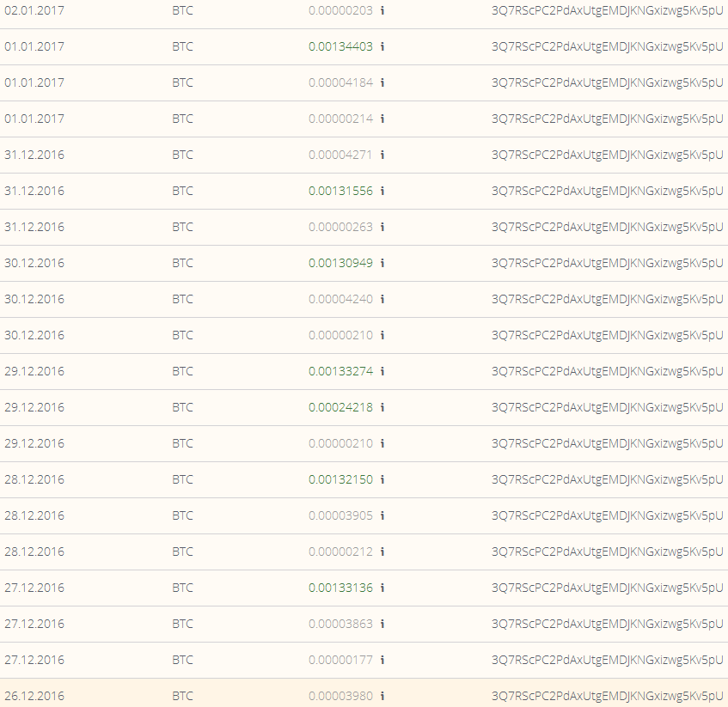This screenshot has height=707, width=728.
Task: Select the amount 0.00003905
Action: pos(340,515)
